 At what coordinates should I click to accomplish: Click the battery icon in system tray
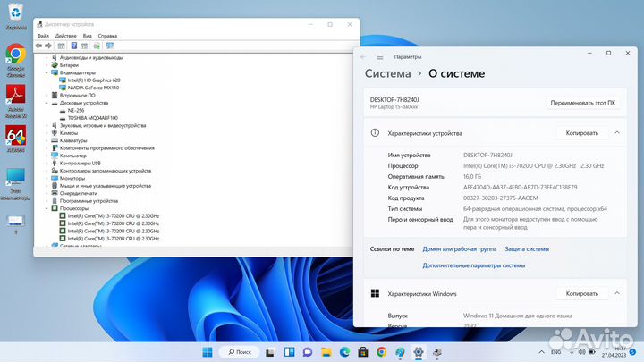click(x=592, y=352)
